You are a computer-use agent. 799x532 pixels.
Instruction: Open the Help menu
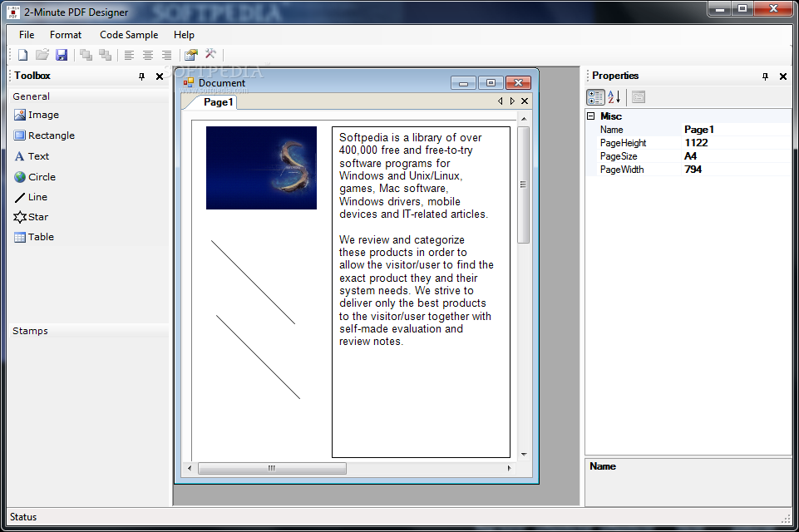click(184, 35)
